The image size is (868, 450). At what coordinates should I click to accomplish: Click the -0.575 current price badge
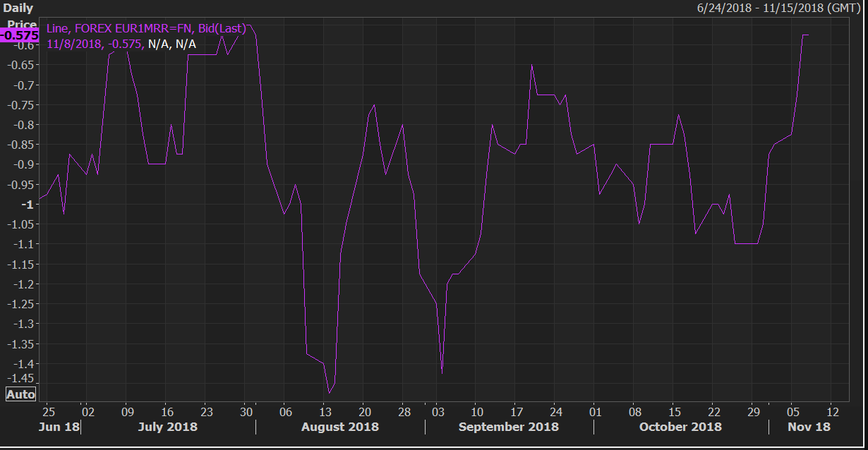[x=19, y=35]
